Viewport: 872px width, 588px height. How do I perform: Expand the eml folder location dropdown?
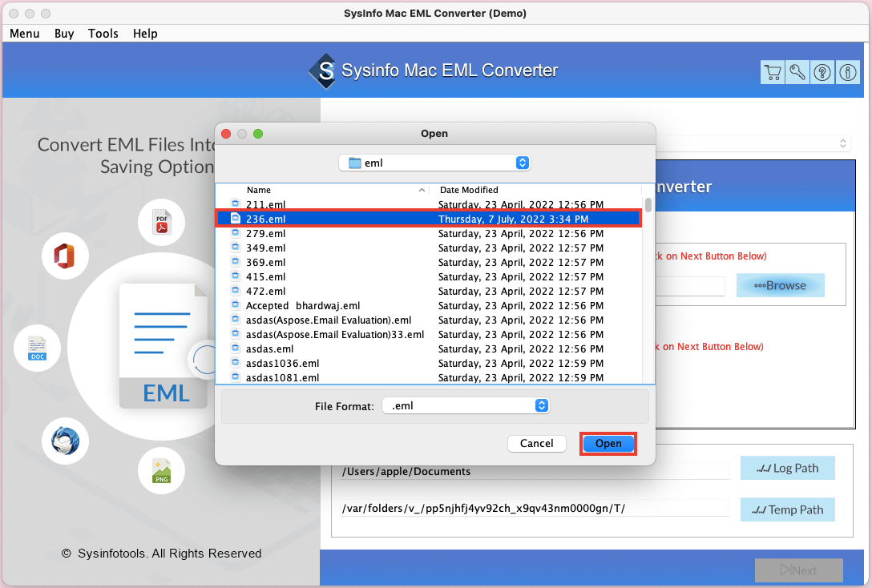[522, 163]
